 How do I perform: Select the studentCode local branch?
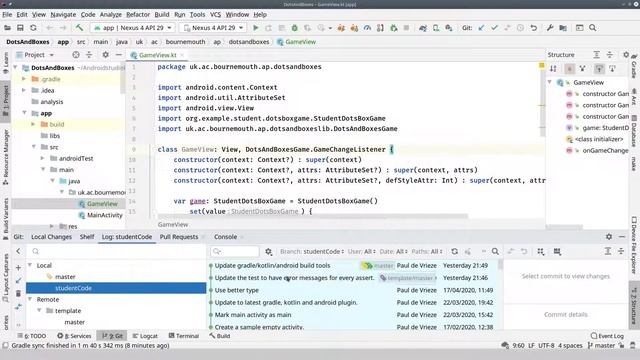pos(116,288)
